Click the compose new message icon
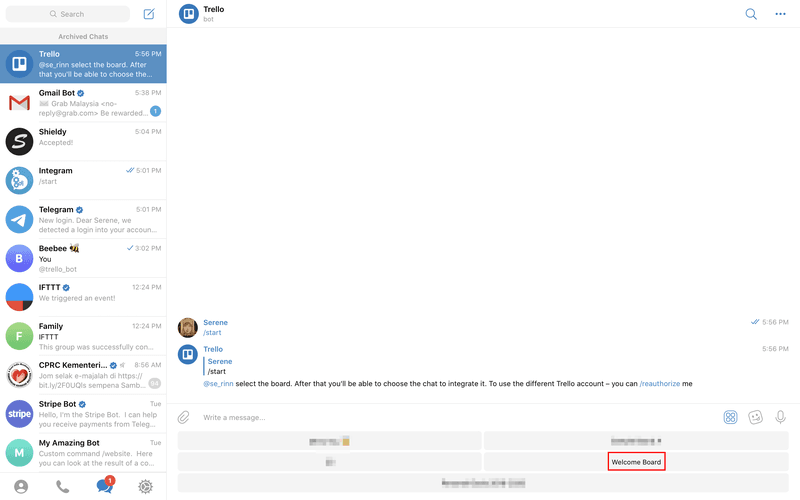The width and height of the screenshot is (800, 500). click(x=149, y=14)
